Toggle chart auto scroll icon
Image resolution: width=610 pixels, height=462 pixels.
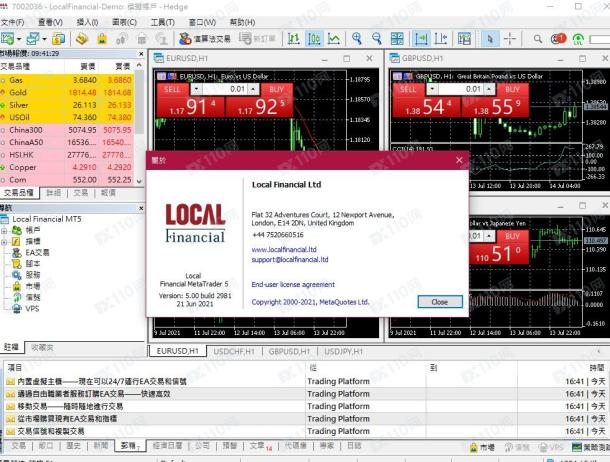coord(421,38)
